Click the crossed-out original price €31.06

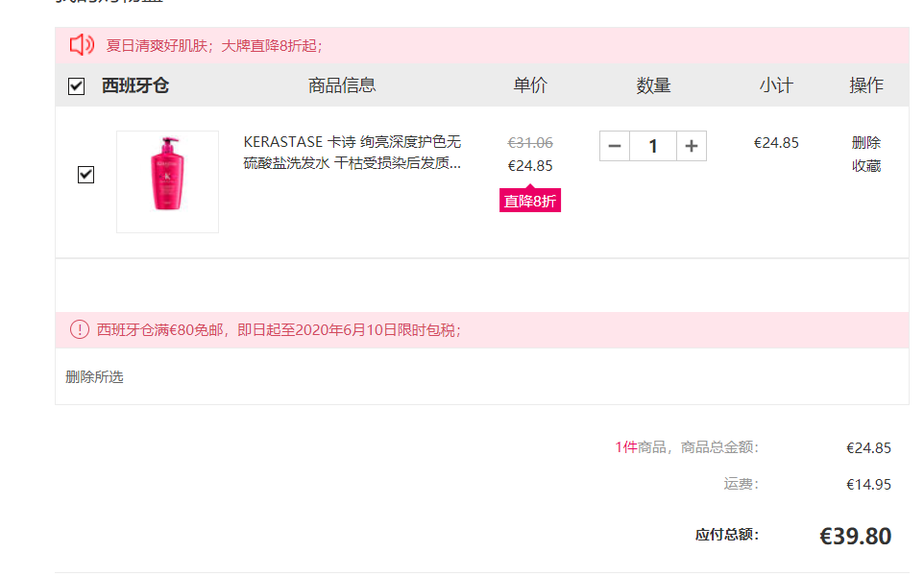click(x=530, y=142)
